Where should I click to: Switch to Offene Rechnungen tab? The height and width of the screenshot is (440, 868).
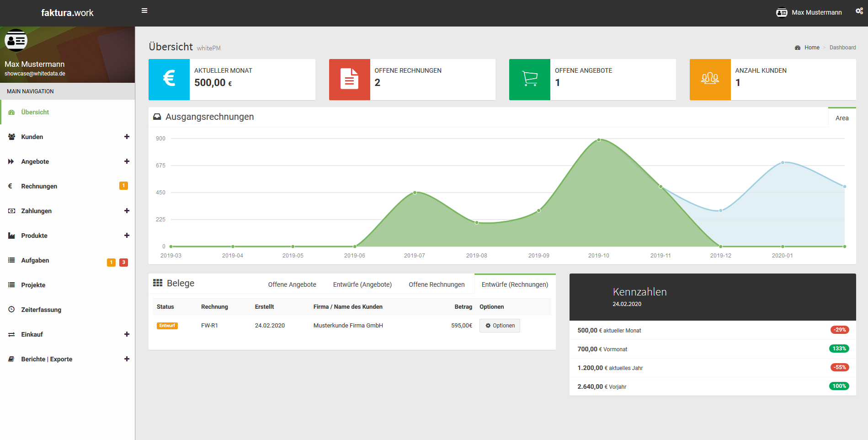click(x=437, y=284)
